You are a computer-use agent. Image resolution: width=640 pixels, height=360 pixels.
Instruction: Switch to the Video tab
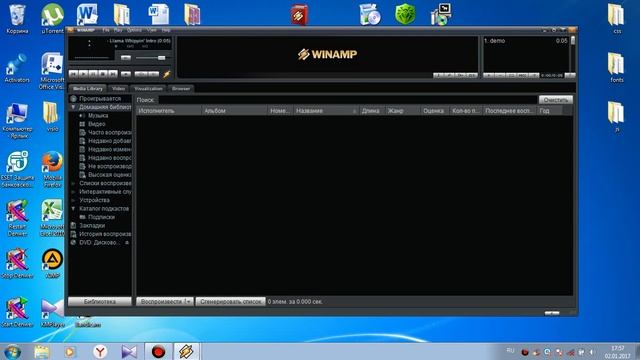[x=118, y=89]
